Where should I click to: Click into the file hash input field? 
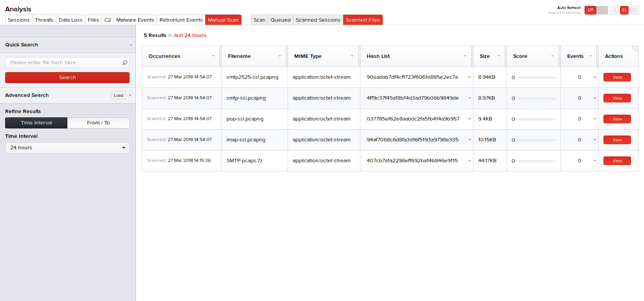coord(63,63)
